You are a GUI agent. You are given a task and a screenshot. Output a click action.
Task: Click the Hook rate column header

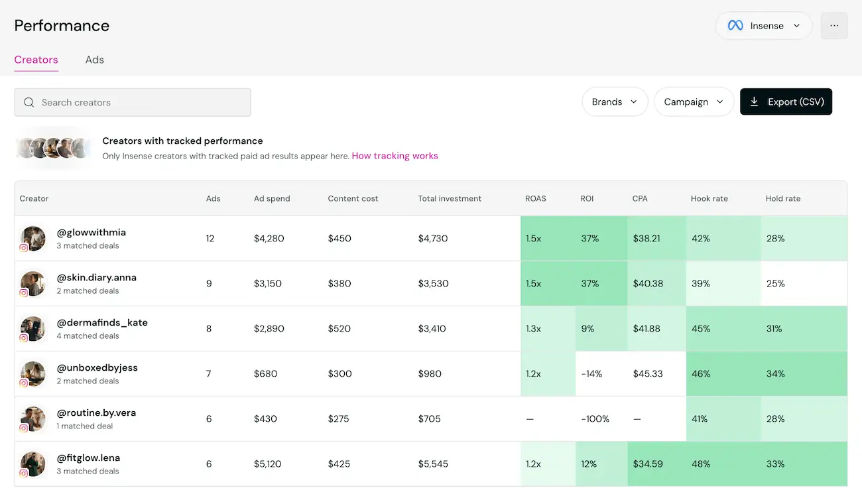(709, 198)
